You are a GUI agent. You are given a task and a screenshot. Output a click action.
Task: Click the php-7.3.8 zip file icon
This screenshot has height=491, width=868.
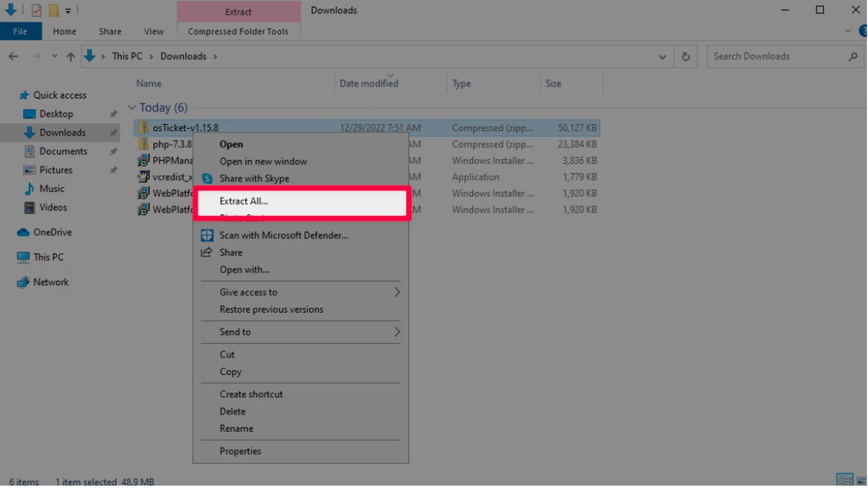pos(143,144)
